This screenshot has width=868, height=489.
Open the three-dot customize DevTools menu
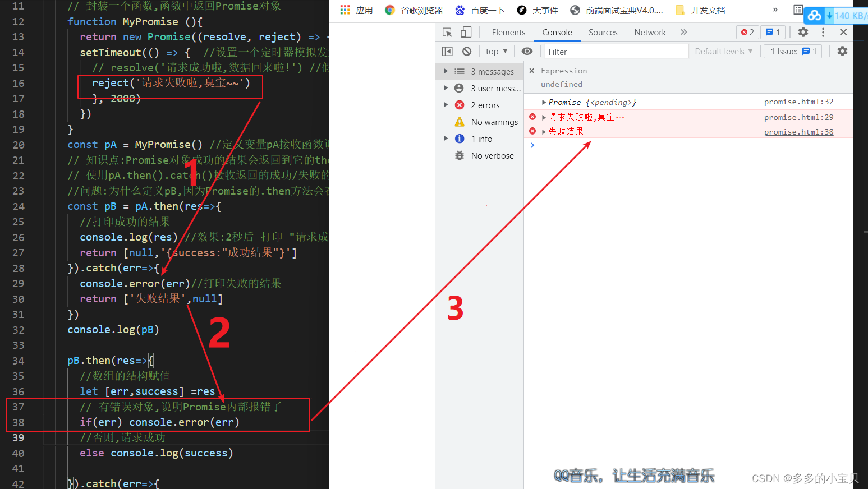[823, 32]
